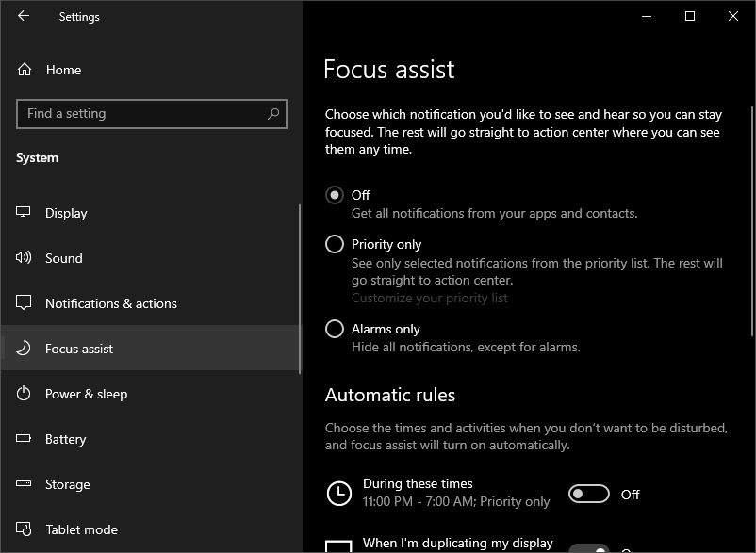Click the Sound speaker icon
Screen dimensions: 756x553
25,258
